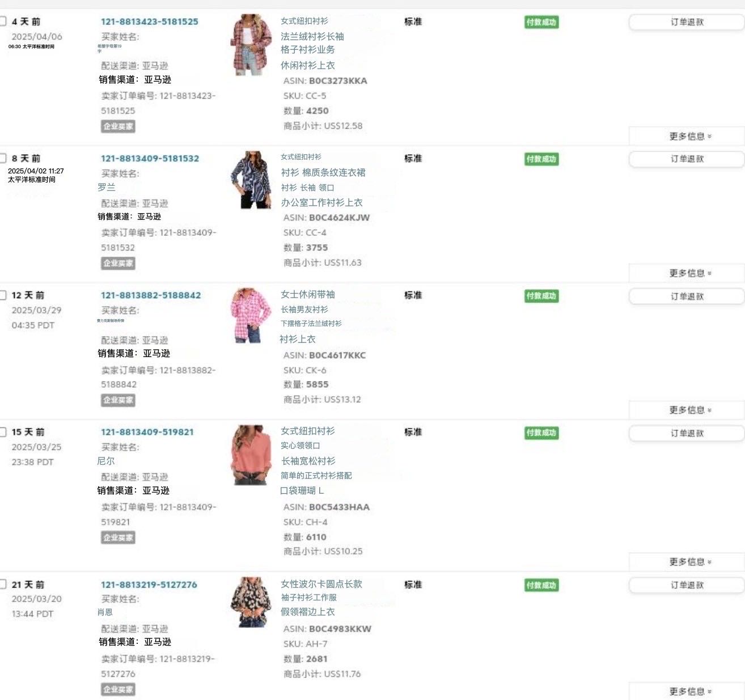Tick checkbox for the 8 天前 order

3,158
